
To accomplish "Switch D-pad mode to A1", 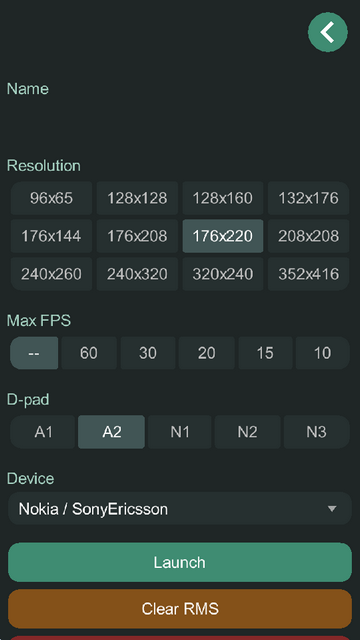I will [x=43, y=432].
